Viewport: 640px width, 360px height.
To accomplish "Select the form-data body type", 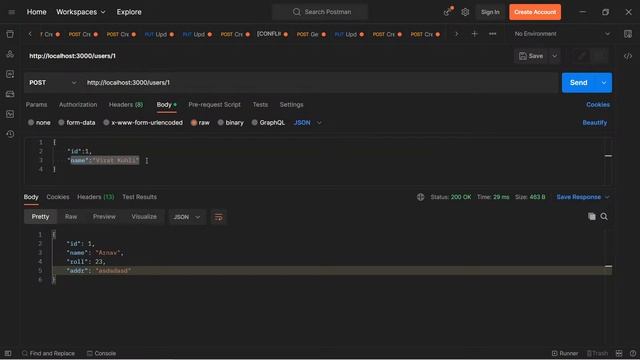I will 77,122.
